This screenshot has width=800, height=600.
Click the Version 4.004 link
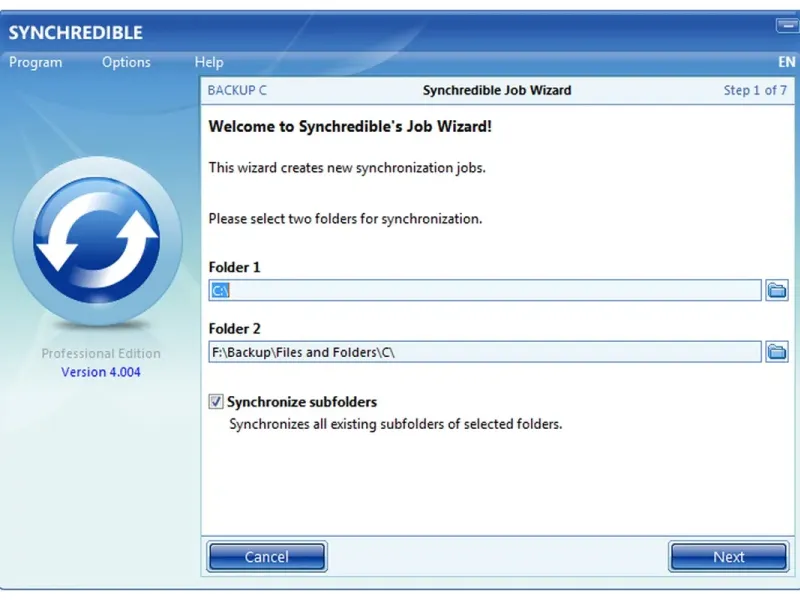point(101,372)
